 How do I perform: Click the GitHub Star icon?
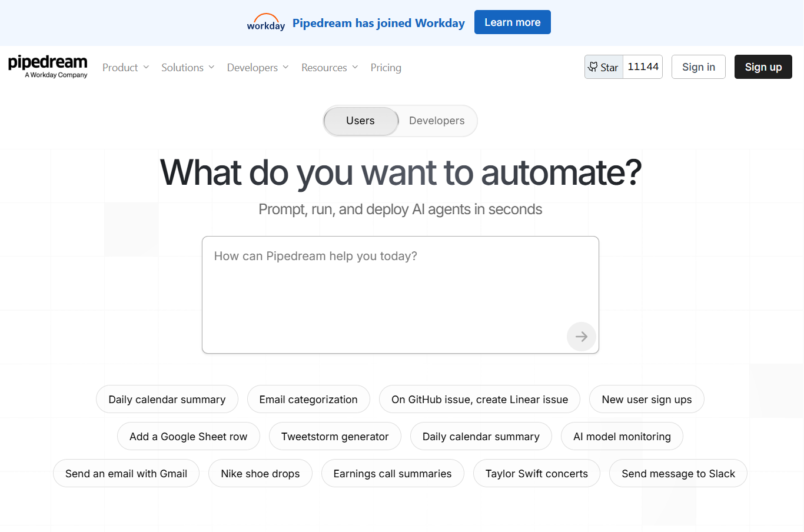[x=593, y=67]
